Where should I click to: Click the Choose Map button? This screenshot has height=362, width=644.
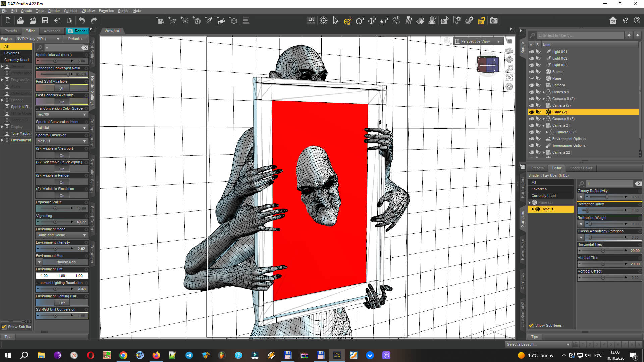point(65,262)
